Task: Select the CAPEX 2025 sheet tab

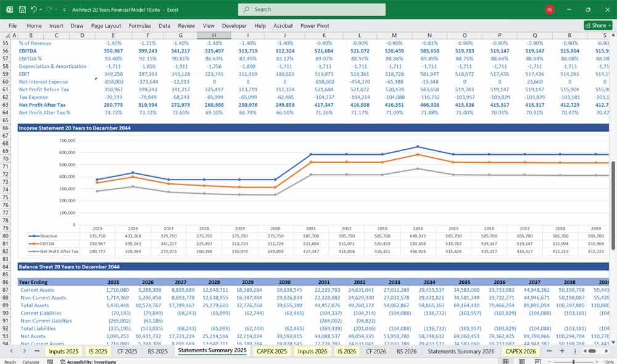Action: [271, 350]
